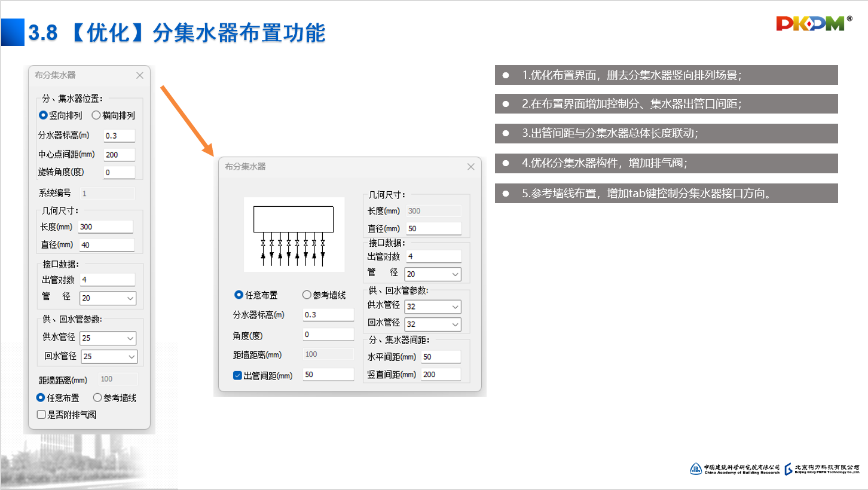868x490 pixels.
Task: Select 任意布置 under the manifold diagram
Action: (256, 295)
